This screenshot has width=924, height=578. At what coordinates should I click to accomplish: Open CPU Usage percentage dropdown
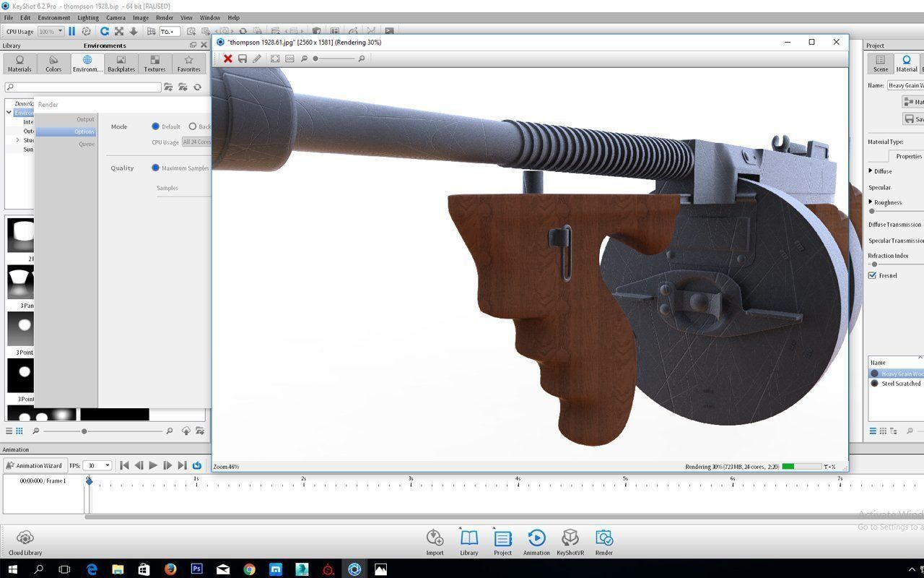51,31
